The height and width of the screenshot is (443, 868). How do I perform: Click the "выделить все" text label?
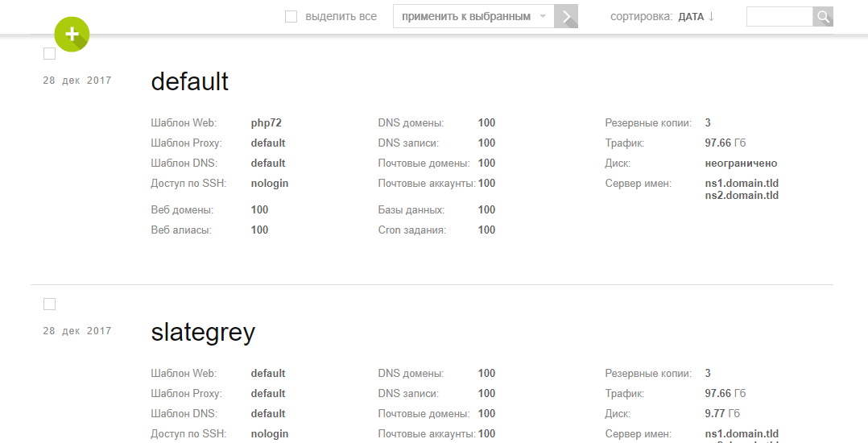tap(341, 17)
